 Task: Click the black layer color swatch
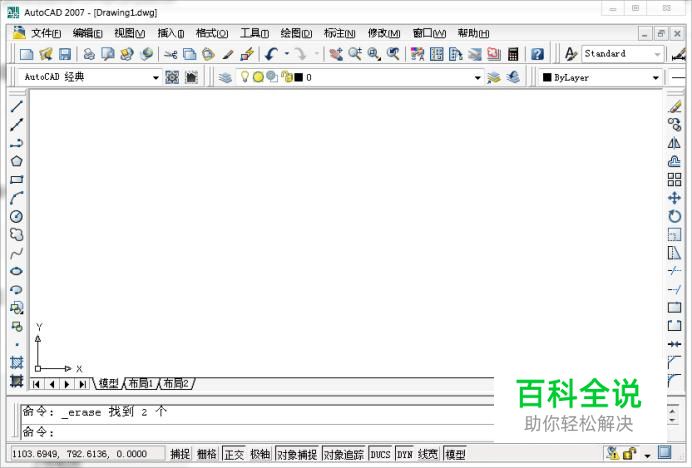pyautogui.click(x=299, y=77)
